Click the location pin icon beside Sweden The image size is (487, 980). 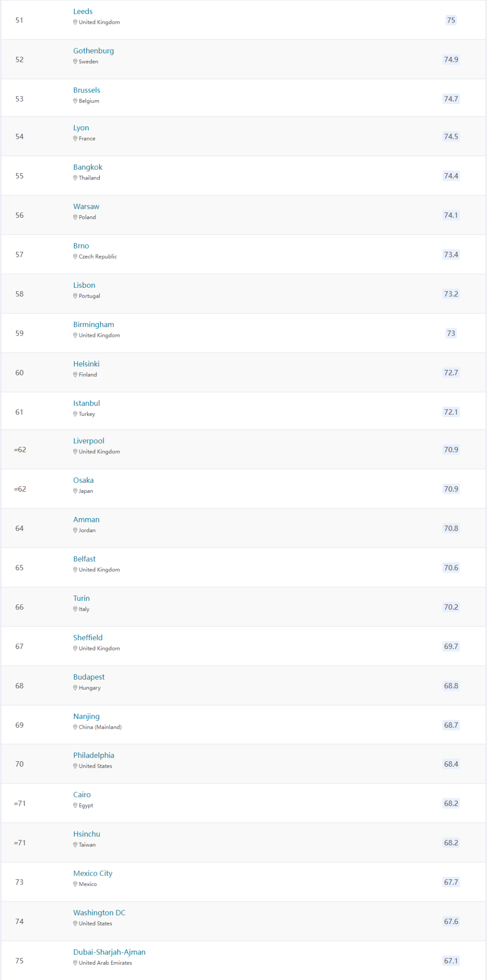coord(75,62)
